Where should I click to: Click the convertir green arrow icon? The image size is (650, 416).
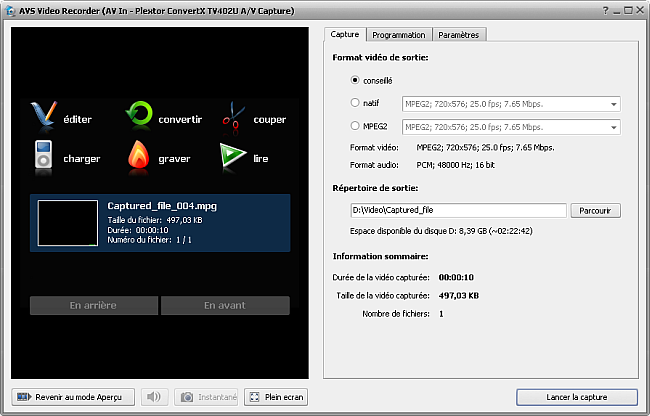[x=139, y=114]
